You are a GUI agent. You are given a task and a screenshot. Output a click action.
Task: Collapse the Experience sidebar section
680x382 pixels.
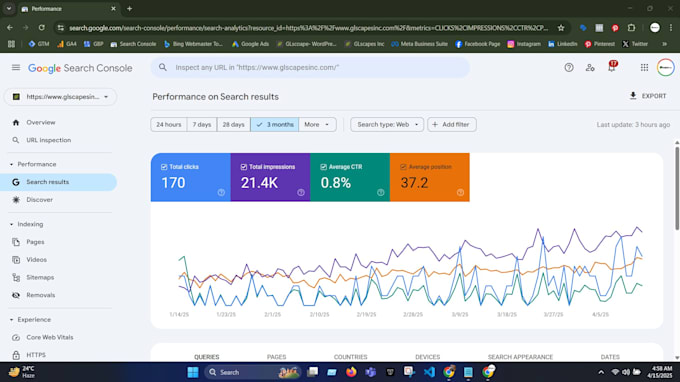[11, 320]
